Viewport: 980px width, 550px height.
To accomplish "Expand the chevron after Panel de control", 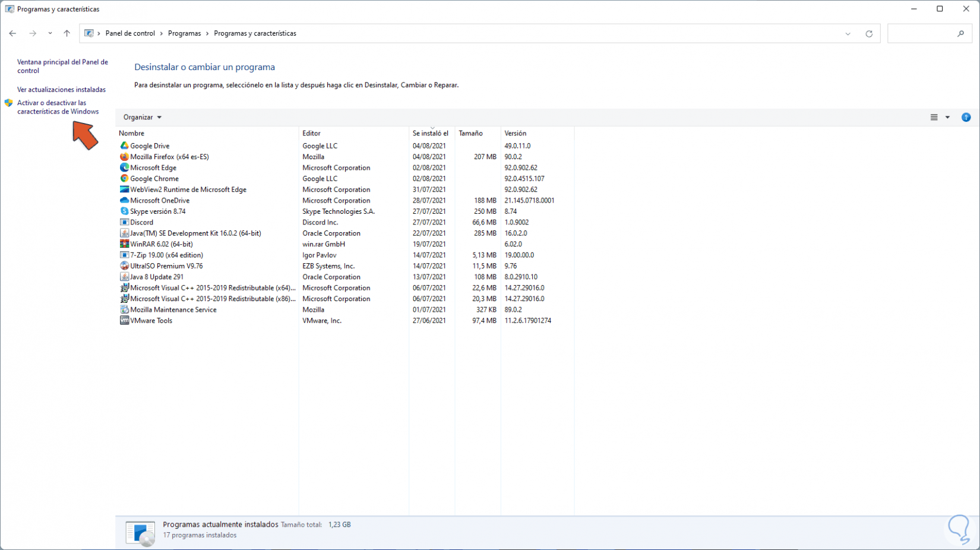I will pyautogui.click(x=161, y=33).
